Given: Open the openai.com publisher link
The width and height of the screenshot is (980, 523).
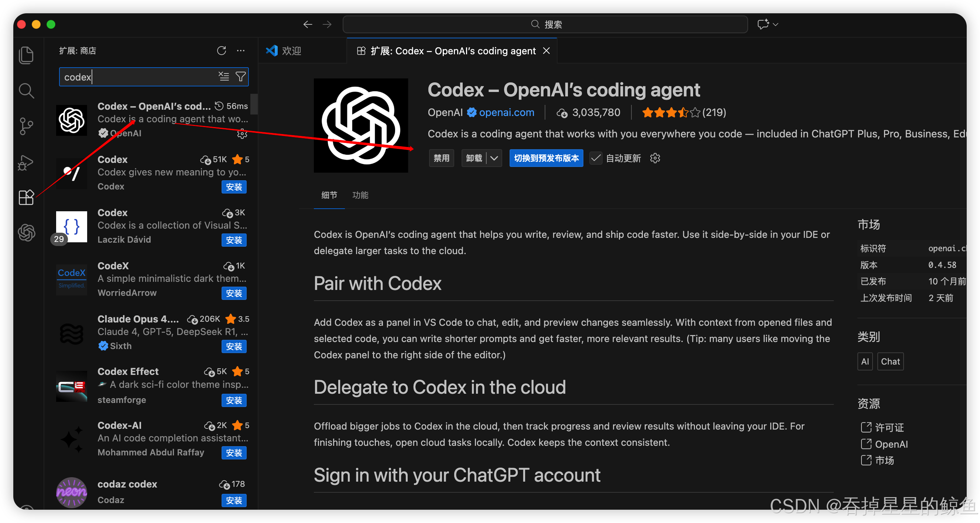Looking at the screenshot, I should coord(506,112).
